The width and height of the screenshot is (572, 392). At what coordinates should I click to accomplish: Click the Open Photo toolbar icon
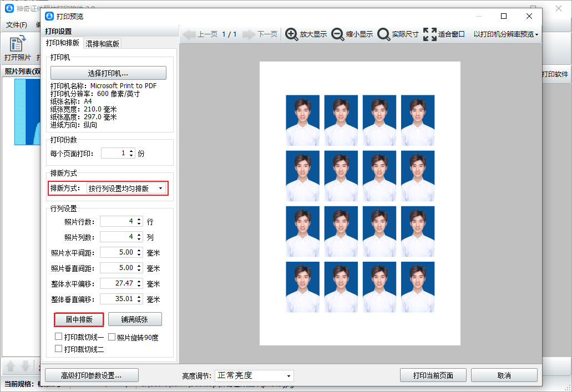pos(18,43)
